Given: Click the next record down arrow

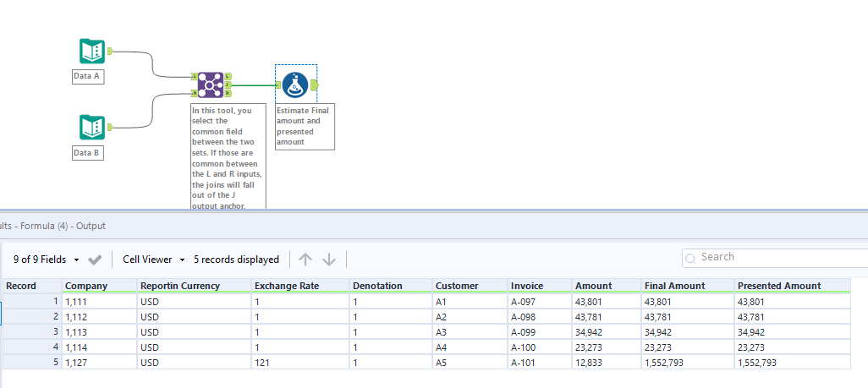Looking at the screenshot, I should (x=329, y=260).
